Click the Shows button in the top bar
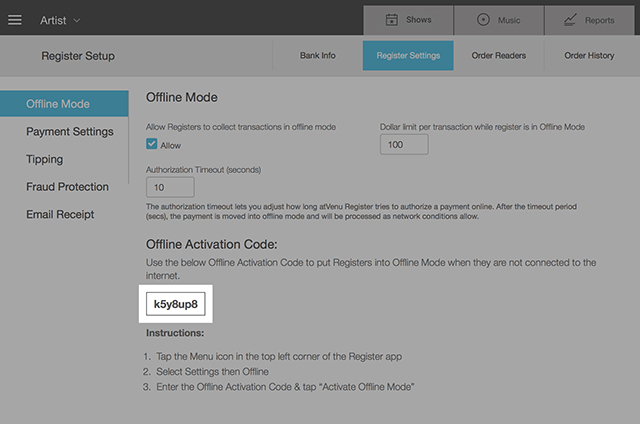 click(x=407, y=19)
